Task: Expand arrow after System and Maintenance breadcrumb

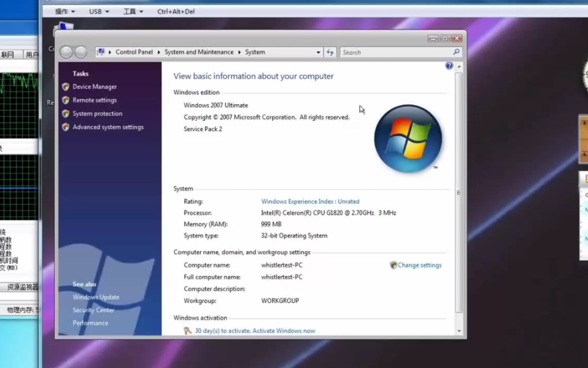Action: pos(240,52)
